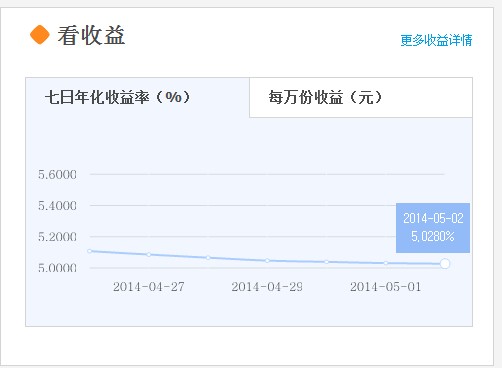Click the 2014-05-01 date axis label
Image resolution: width=502 pixels, height=368 pixels.
(385, 287)
